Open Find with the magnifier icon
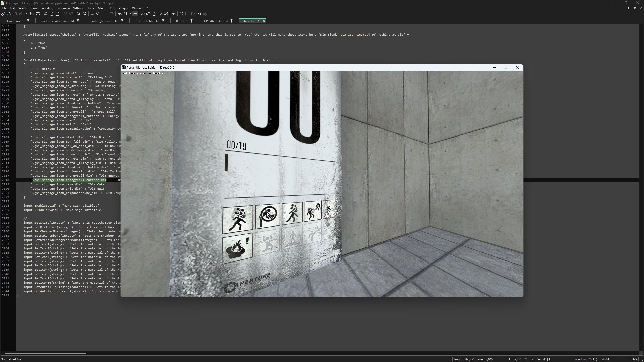This screenshot has width=644, height=362. tap(79, 14)
